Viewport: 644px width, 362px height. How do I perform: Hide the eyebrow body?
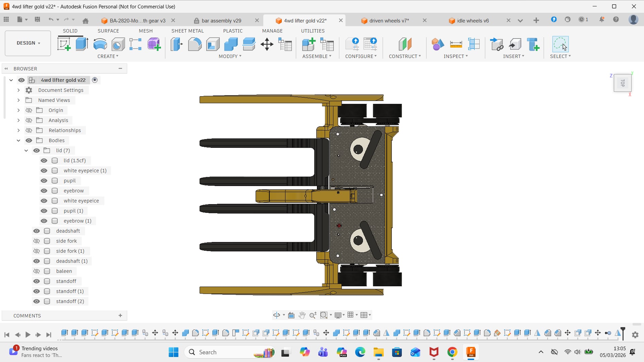click(x=44, y=191)
